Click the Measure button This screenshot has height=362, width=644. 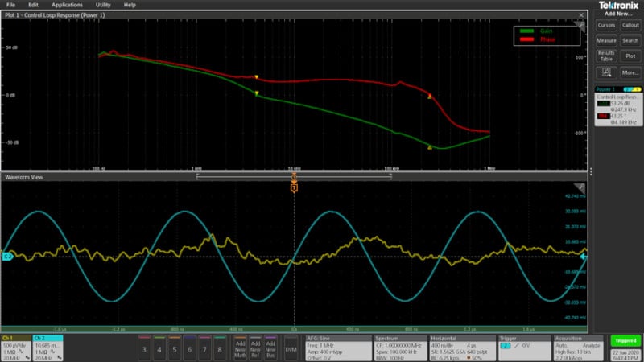606,40
